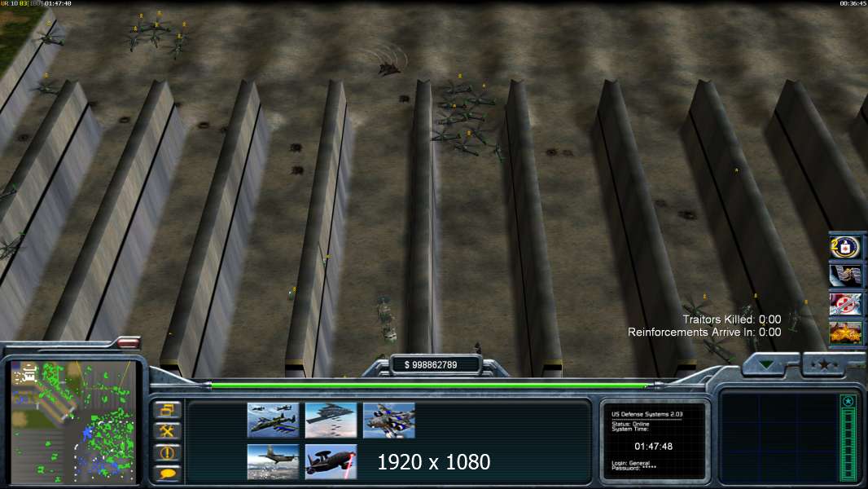
Task: Click the green horizontal power bar
Action: pos(429,385)
